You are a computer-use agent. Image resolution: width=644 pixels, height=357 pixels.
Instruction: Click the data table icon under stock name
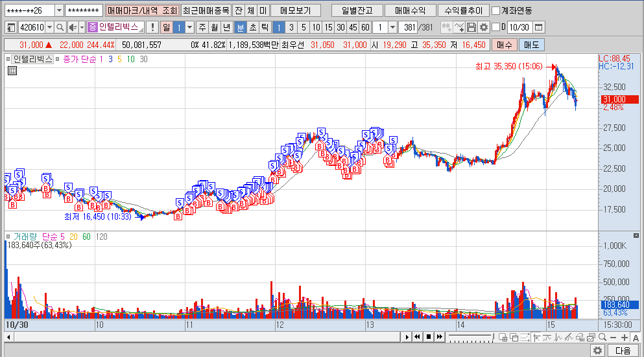coord(12,71)
